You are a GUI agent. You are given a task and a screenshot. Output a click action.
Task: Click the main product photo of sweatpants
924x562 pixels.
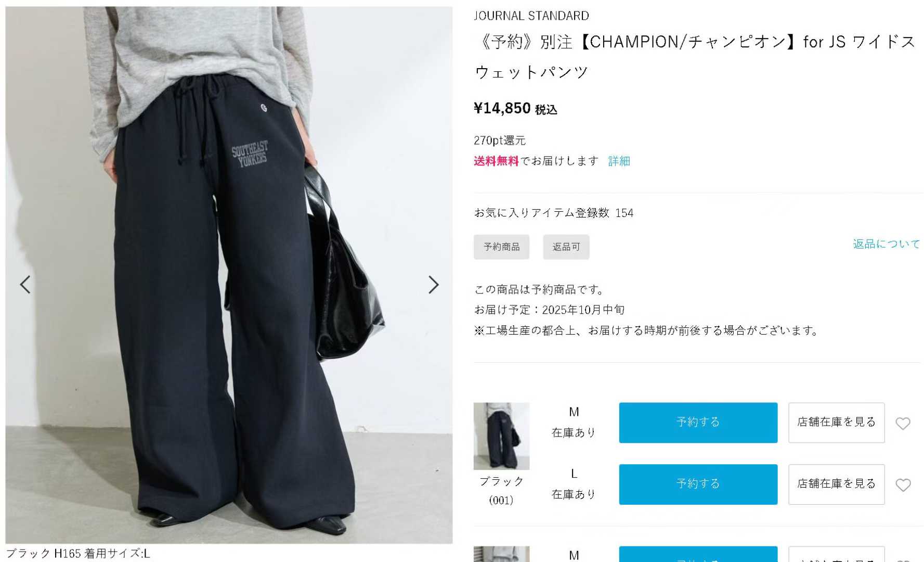[x=229, y=275]
